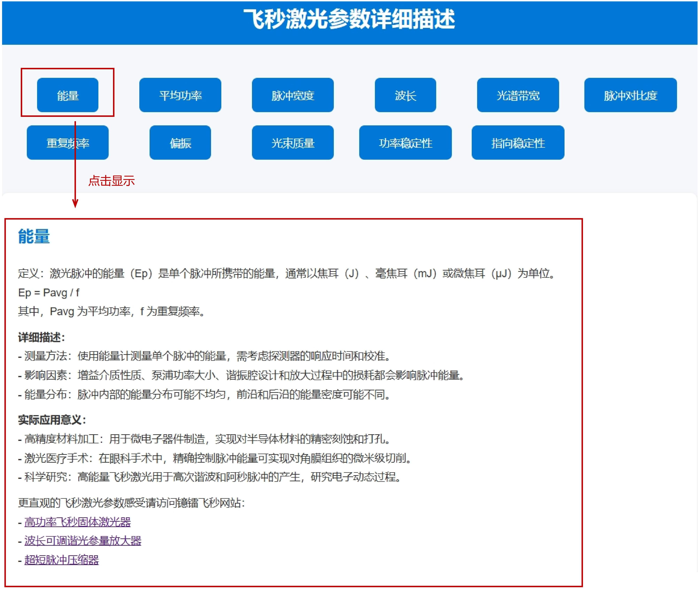Click the 实际应用意义: subheading

[x=52, y=420]
